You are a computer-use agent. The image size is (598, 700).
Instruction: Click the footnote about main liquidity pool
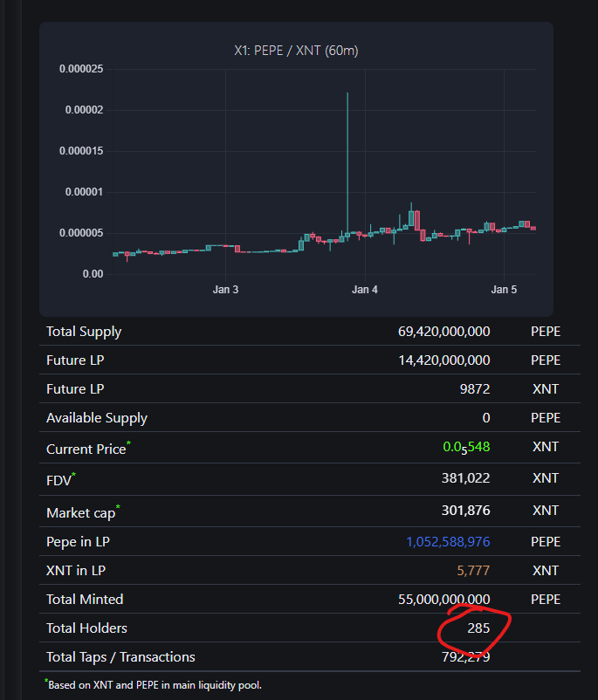coord(153,684)
